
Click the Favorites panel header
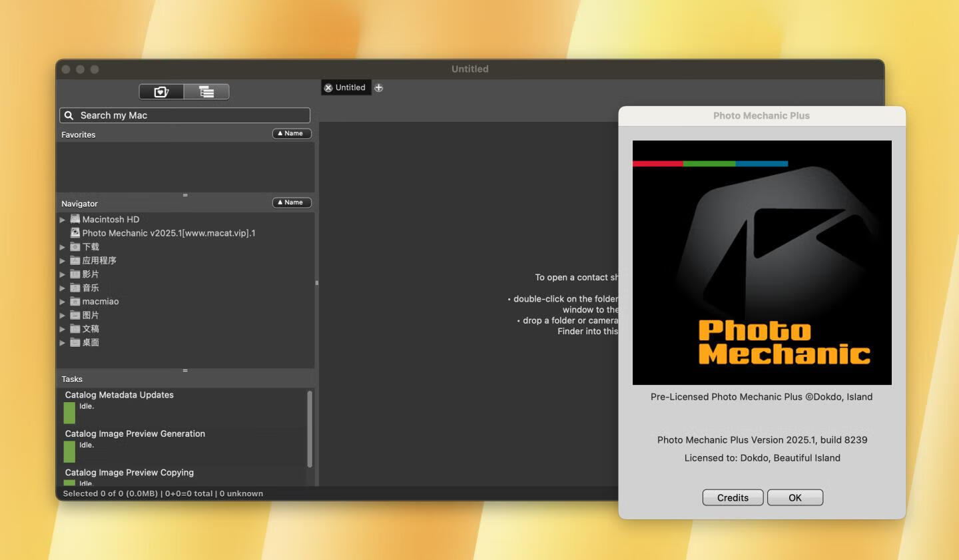pyautogui.click(x=79, y=135)
